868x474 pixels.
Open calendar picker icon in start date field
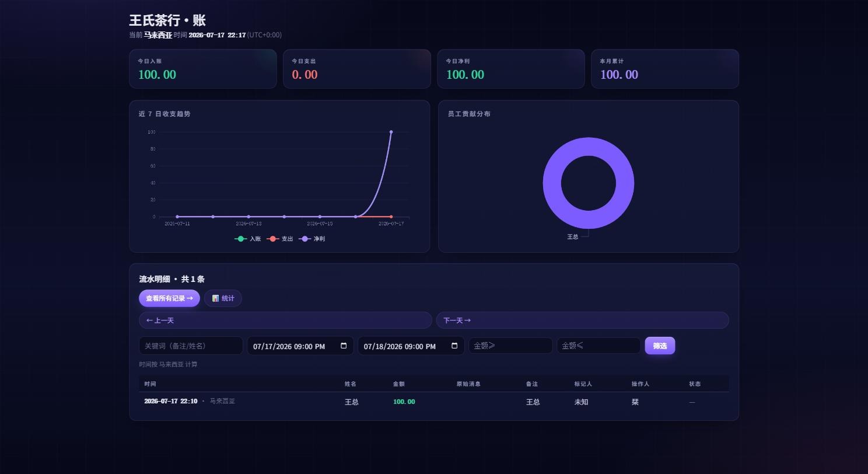click(x=344, y=346)
